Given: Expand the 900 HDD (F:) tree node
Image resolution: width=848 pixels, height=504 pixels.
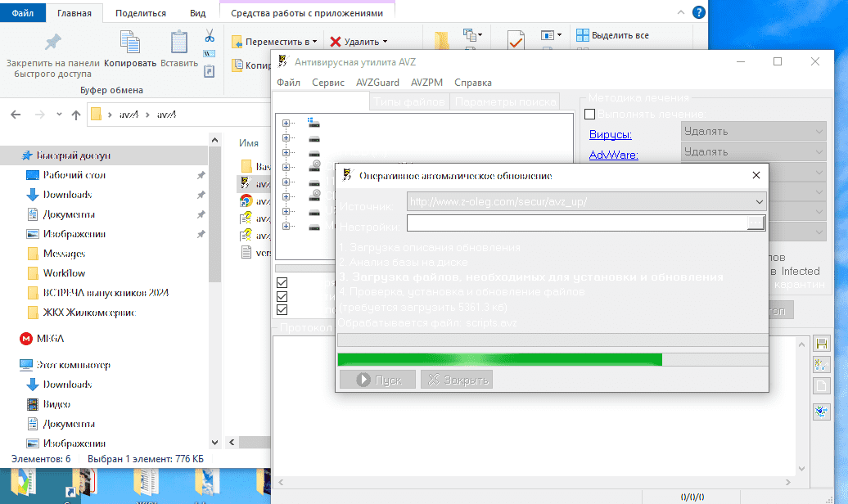Looking at the screenshot, I should pyautogui.click(x=286, y=151).
